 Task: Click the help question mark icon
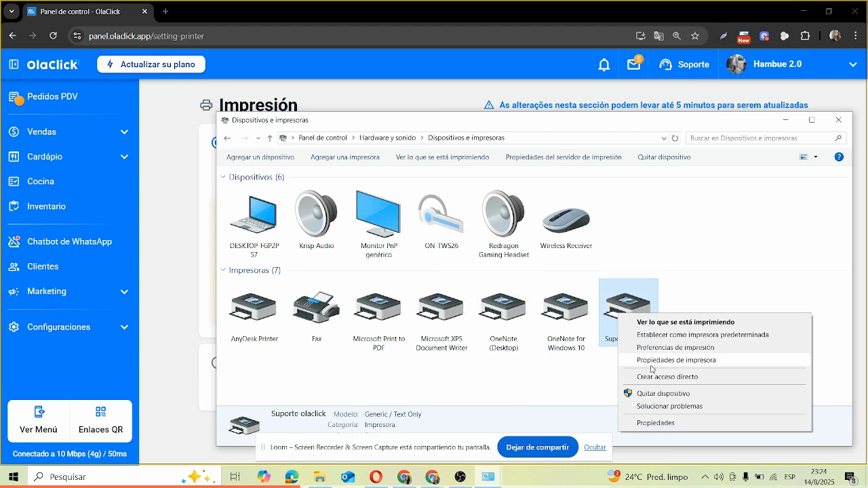839,157
